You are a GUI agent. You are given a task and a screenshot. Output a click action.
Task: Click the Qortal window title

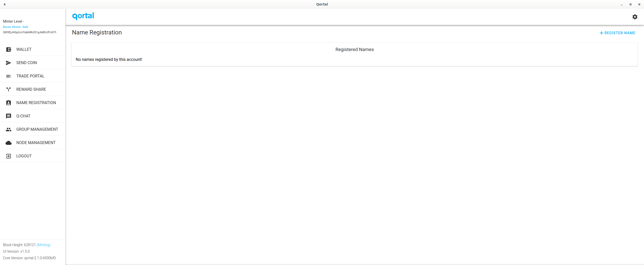click(x=322, y=4)
